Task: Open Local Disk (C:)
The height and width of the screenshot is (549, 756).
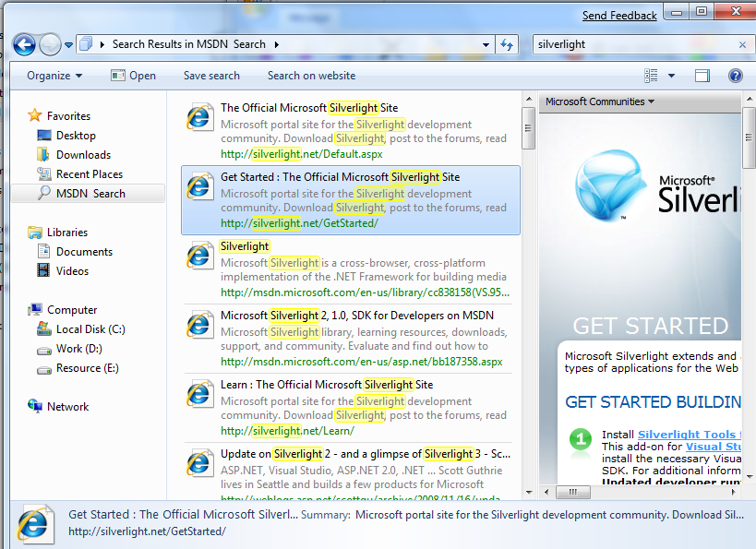Action: [90, 329]
